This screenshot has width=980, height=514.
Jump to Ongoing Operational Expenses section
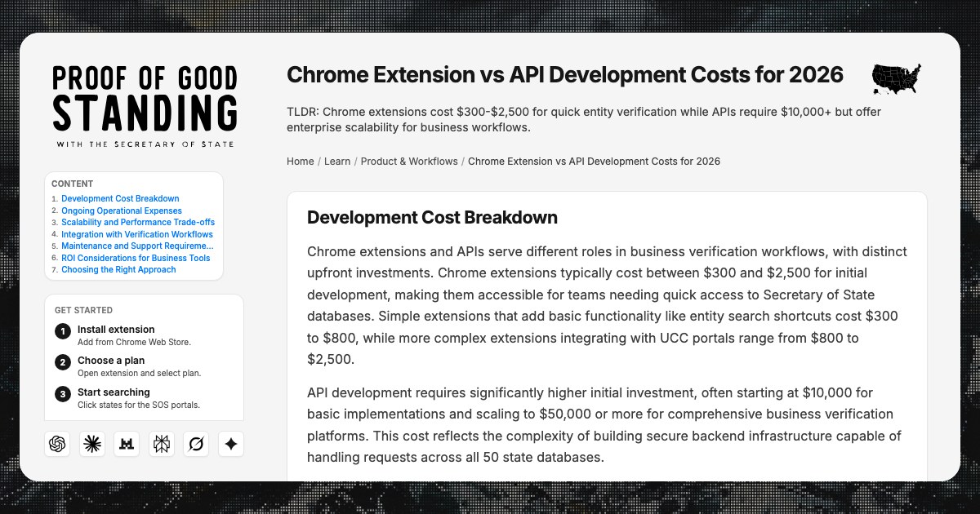point(122,210)
